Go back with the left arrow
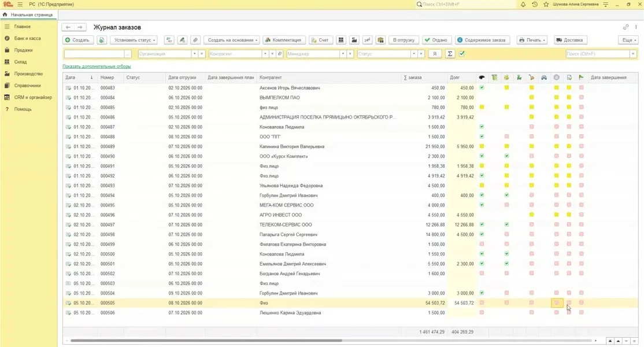644x347 pixels. click(x=68, y=27)
